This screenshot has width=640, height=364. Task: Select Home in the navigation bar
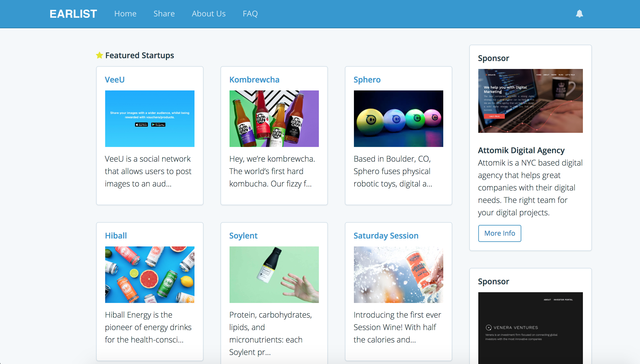[x=125, y=13]
